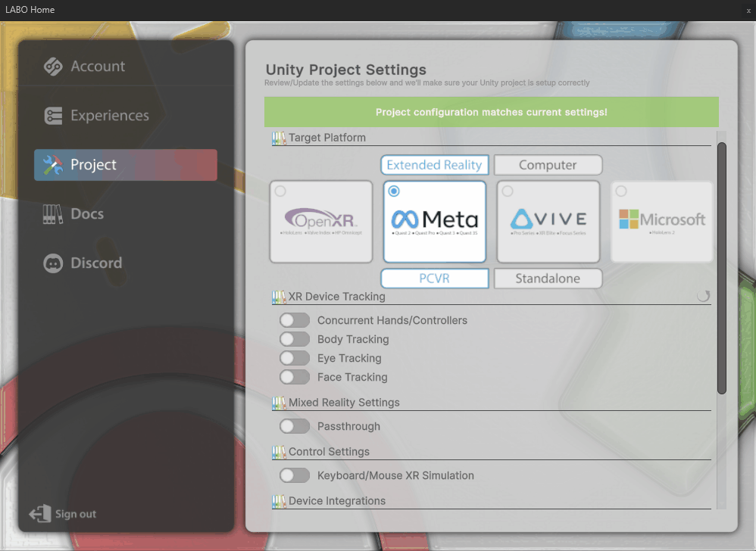The image size is (756, 551).
Task: Click the Mixed Reality Settings section icon
Action: click(279, 403)
